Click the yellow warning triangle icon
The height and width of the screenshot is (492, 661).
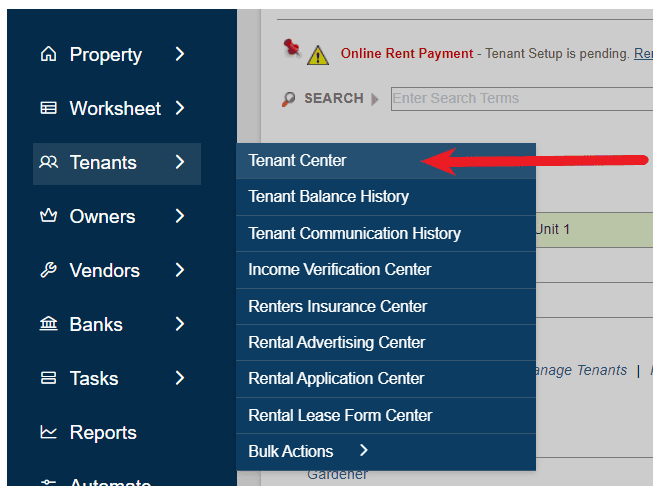click(x=317, y=55)
